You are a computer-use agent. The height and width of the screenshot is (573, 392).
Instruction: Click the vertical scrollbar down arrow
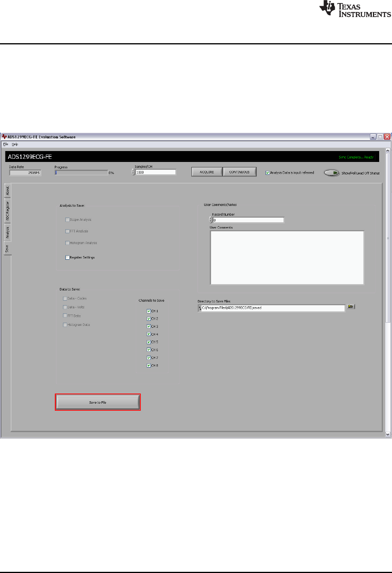[388, 434]
